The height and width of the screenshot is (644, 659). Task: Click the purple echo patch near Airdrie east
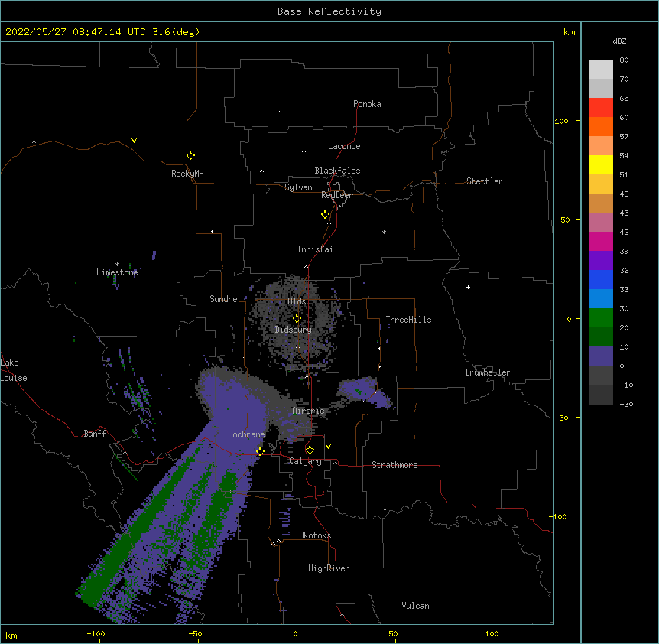365,392
